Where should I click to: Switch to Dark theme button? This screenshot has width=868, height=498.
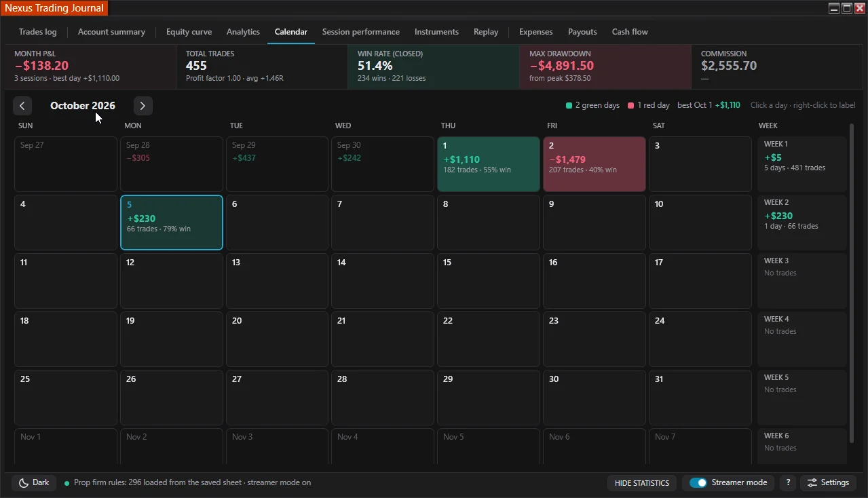pos(34,483)
